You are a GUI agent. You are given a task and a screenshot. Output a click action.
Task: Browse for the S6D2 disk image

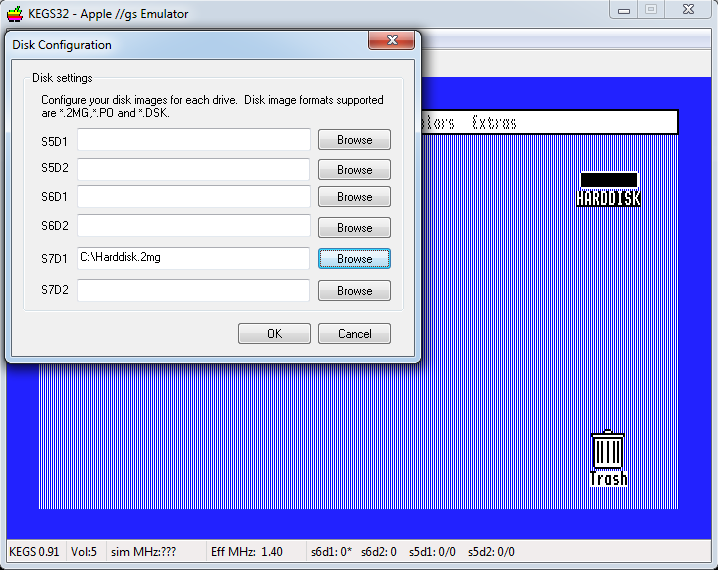coord(354,228)
